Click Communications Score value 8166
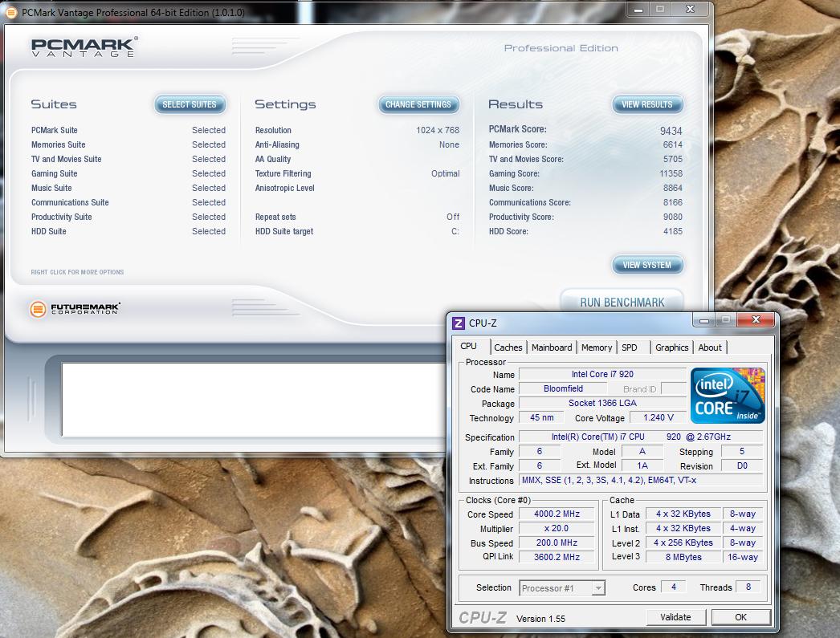Screen dimensions: 840x638 point(672,202)
